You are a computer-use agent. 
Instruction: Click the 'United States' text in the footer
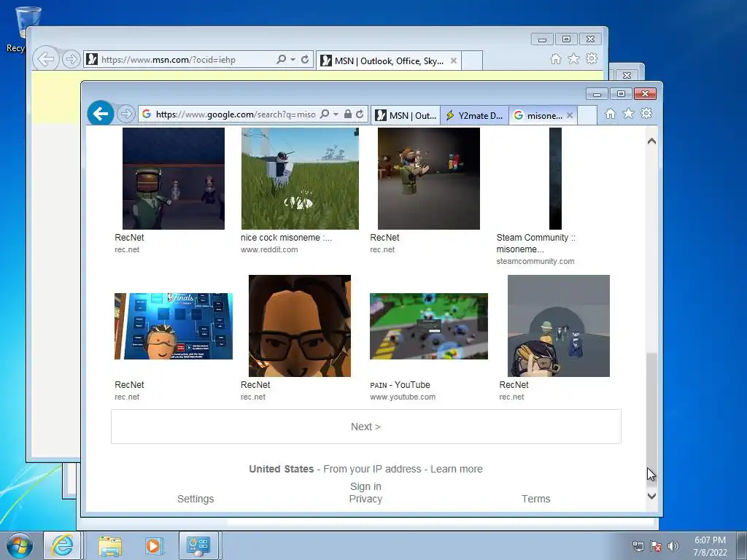281,469
